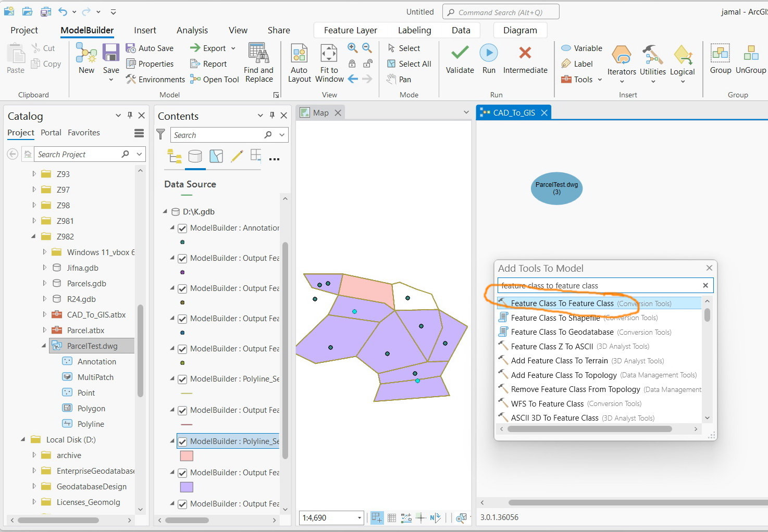
Task: Collapse the ParcelTest.dwg tree item
Action: coord(44,345)
